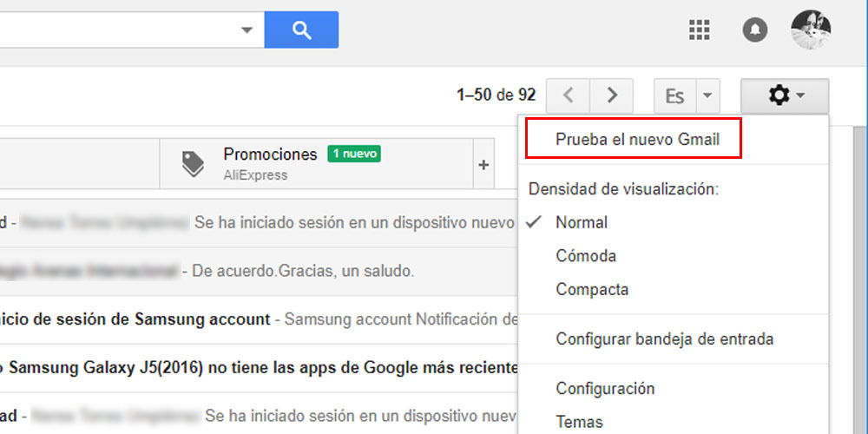868x434 pixels.
Task: Select Prueba el nuevo Gmail
Action: [637, 139]
